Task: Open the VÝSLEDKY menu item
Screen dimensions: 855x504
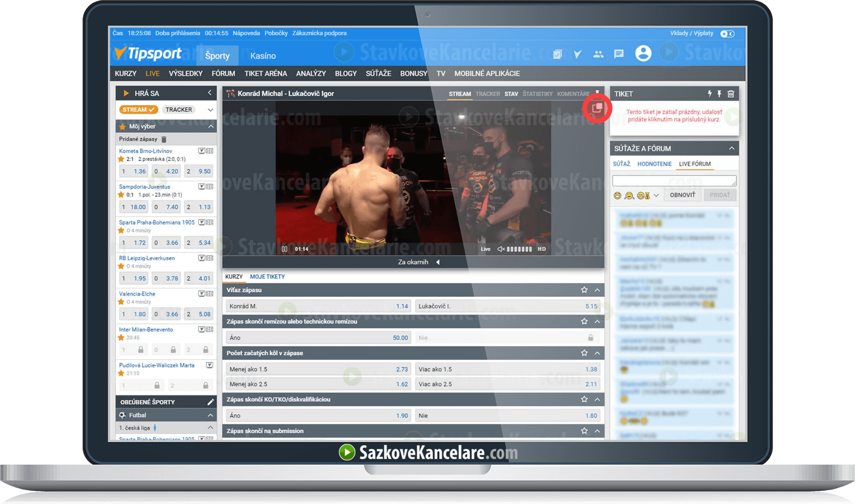Action: pyautogui.click(x=186, y=74)
